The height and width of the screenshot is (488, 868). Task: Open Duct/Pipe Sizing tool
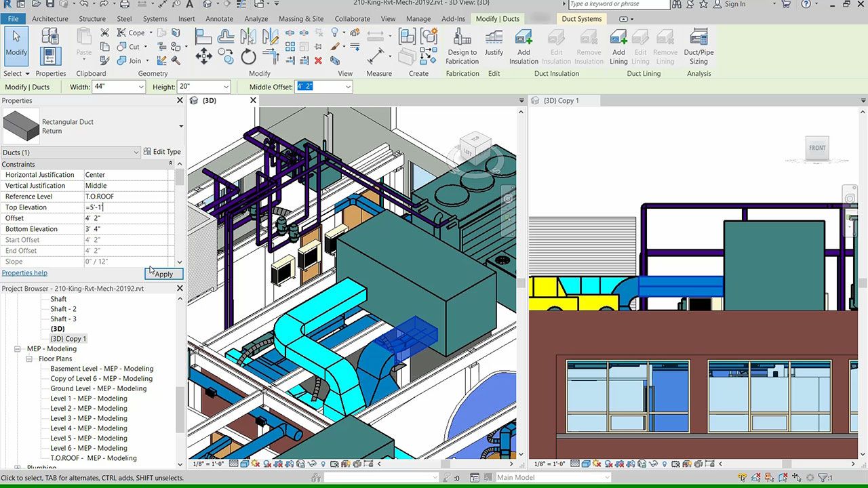698,46
